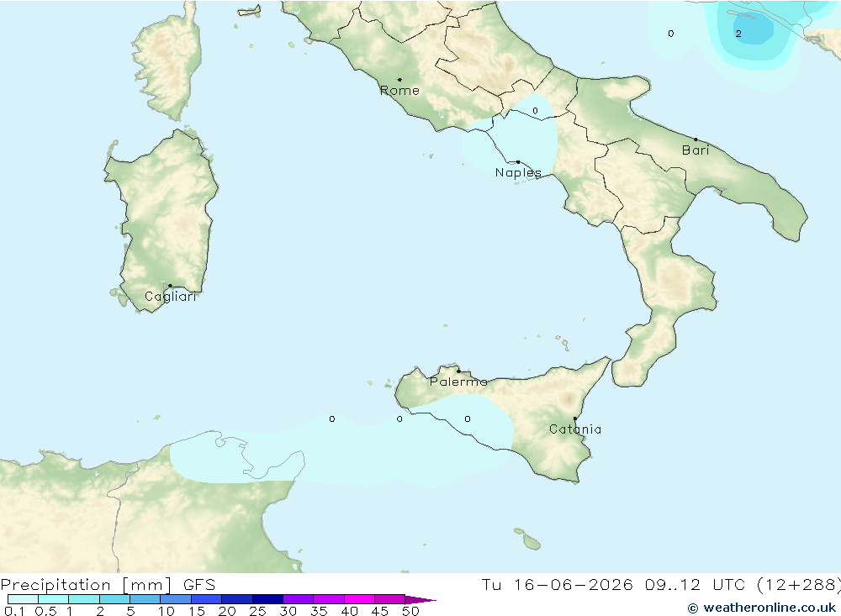This screenshot has height=616, width=841.
Task: Click the Catania city dot marker
Action: 575,419
